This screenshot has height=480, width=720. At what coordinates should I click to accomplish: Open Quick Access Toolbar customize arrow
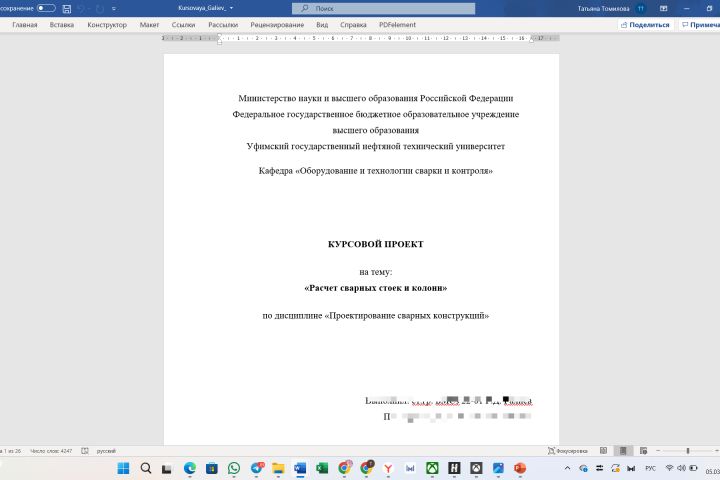tap(114, 8)
